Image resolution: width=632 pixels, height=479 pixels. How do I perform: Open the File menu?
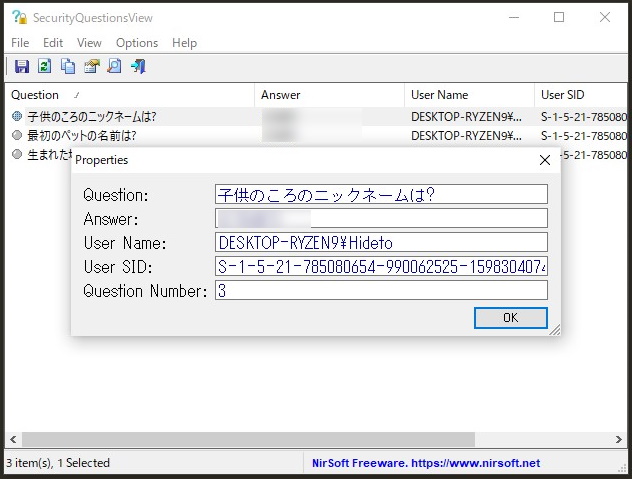click(20, 43)
